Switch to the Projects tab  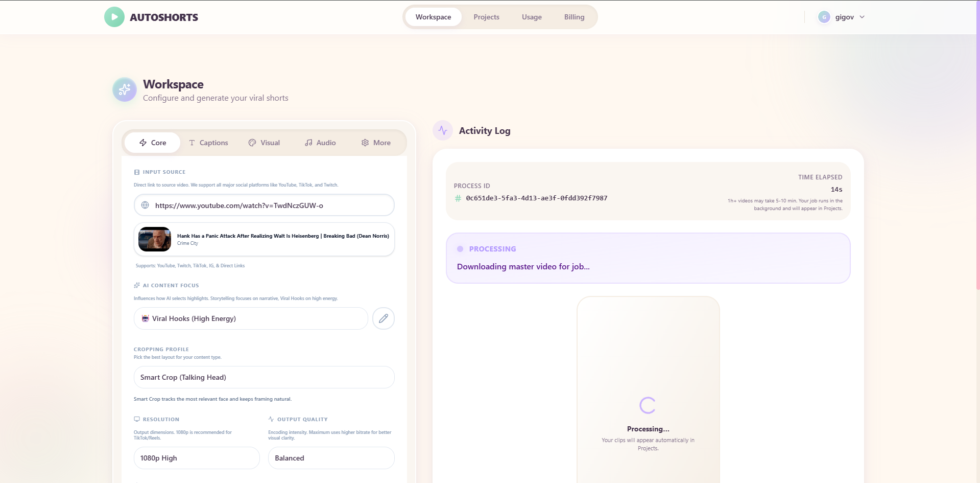[x=486, y=17]
